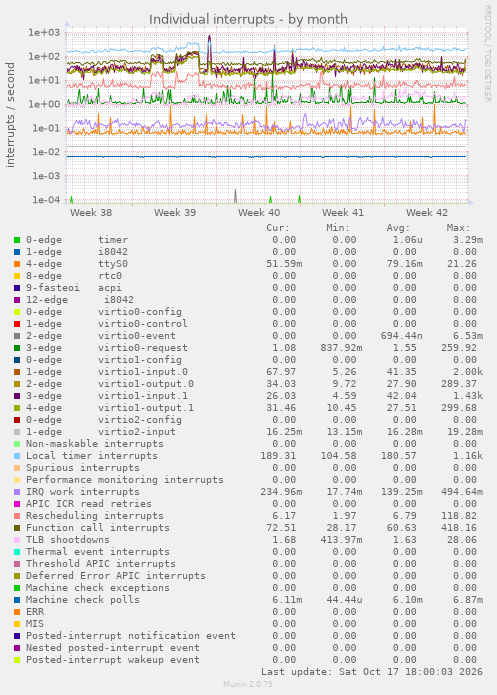This screenshot has height=695, width=497.
Task: Select Machine check polls min '44.44u'
Action: click(344, 600)
